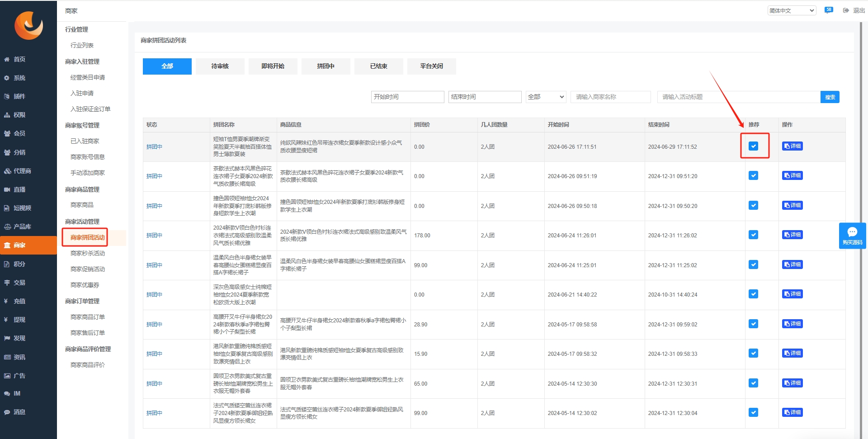Open 详细 for row starting 2024-05-14 12:30:02

click(793, 412)
